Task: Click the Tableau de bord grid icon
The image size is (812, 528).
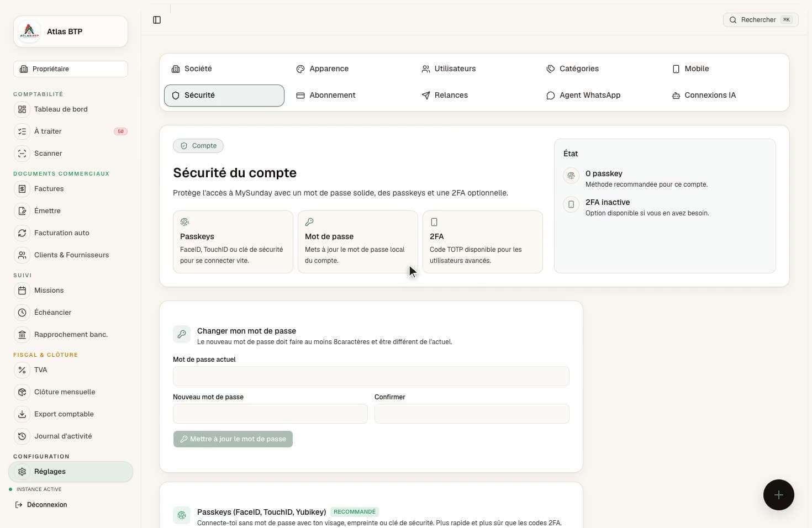Action: (x=22, y=109)
